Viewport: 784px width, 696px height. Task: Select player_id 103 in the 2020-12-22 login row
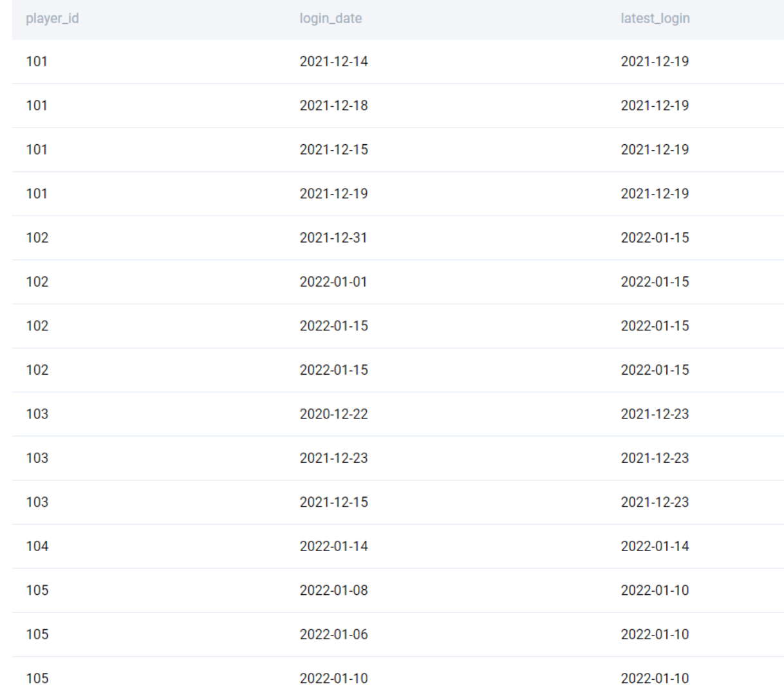pyautogui.click(x=37, y=414)
